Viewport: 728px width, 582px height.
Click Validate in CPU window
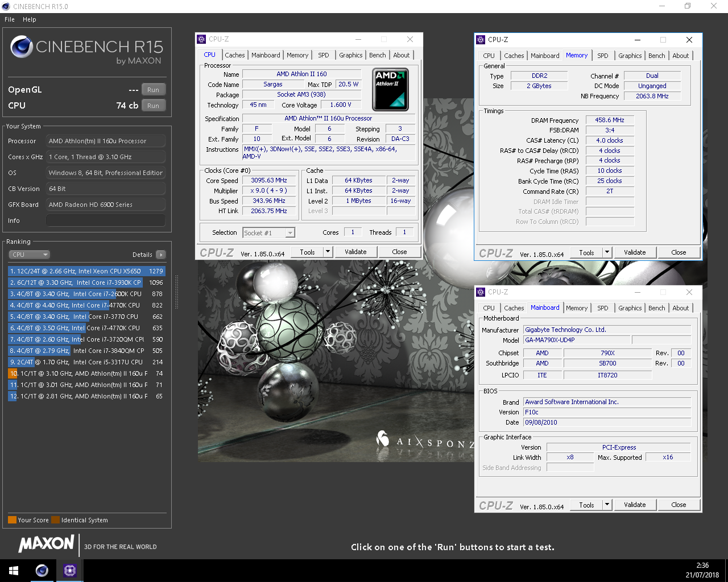point(356,252)
